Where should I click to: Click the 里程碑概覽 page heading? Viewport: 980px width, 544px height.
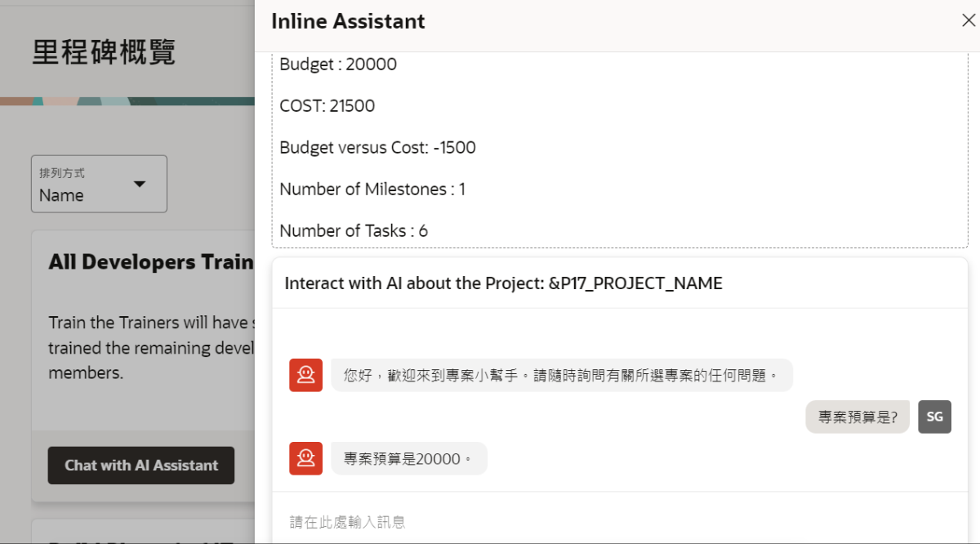click(x=104, y=52)
